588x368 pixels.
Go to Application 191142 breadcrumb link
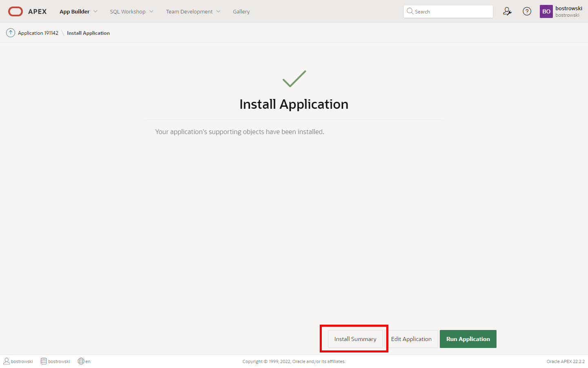click(x=38, y=33)
